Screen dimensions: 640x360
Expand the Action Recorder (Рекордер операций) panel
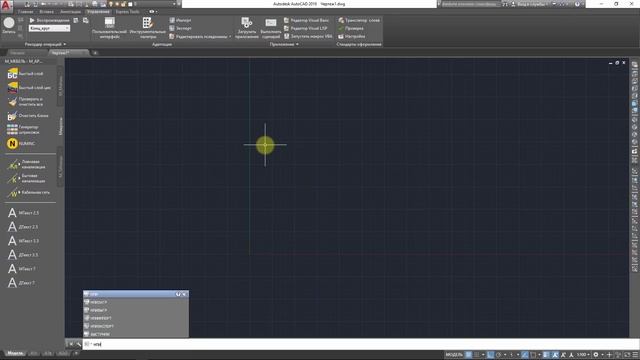[x=45, y=44]
